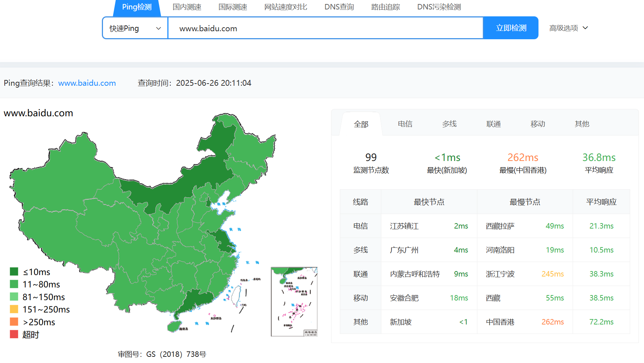Open the 国际测速 tab
The height and width of the screenshot is (363, 644).
(232, 7)
